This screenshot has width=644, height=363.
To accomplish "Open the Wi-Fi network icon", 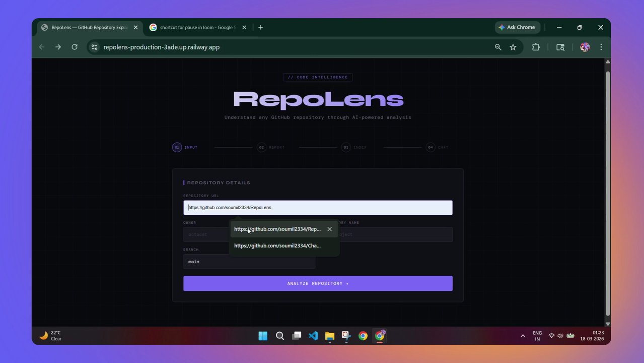I will pyautogui.click(x=551, y=336).
